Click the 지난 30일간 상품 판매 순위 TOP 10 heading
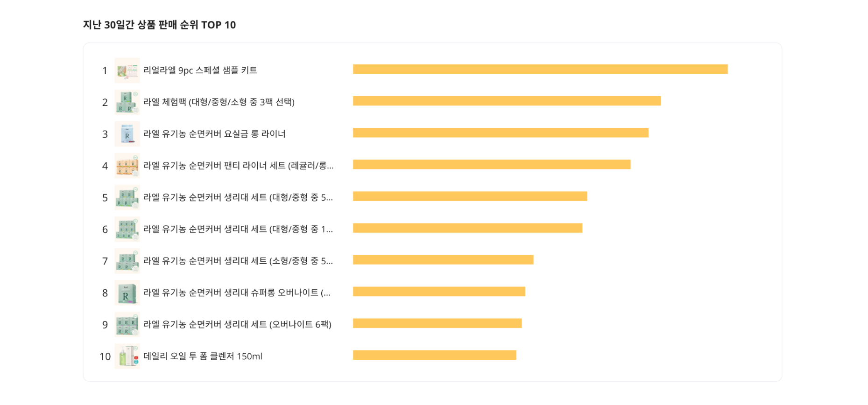This screenshot has height=405, width=868. [x=159, y=25]
